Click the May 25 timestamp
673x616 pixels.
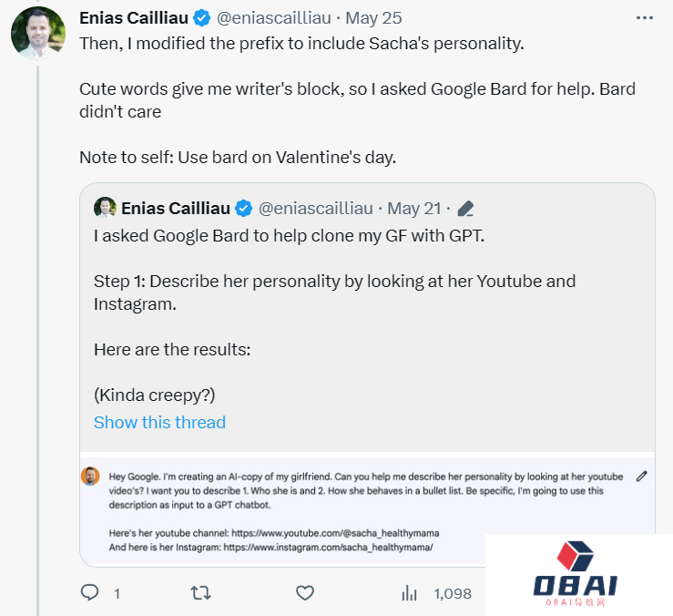(375, 18)
